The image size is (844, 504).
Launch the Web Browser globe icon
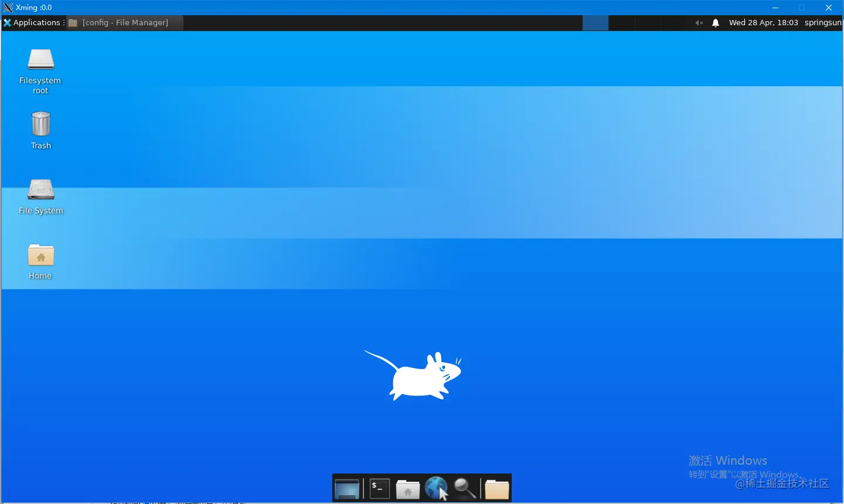436,488
